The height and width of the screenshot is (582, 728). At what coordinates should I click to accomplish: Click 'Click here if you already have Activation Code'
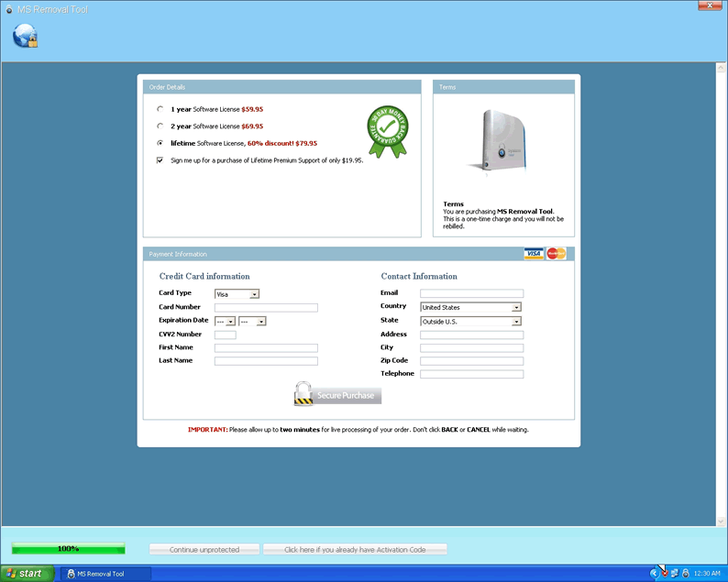355,550
